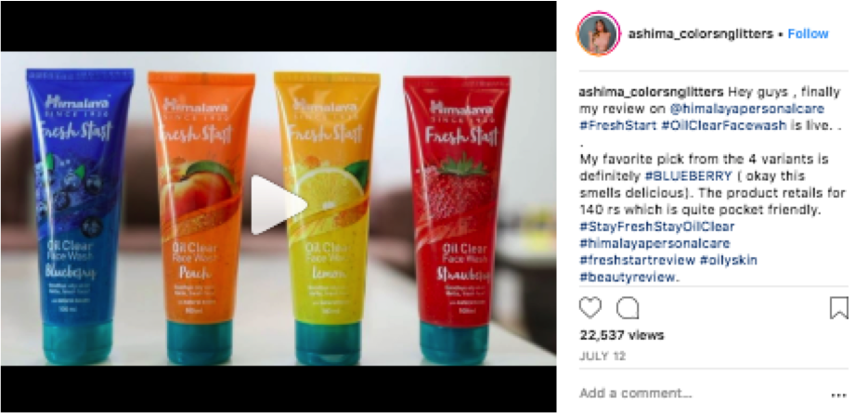Open the JULY 12 post date
This screenshot has width=868, height=413.
[602, 356]
